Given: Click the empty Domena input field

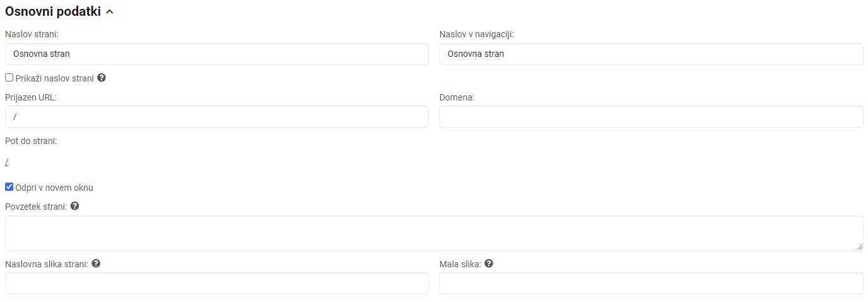Looking at the screenshot, I should pyautogui.click(x=651, y=117).
